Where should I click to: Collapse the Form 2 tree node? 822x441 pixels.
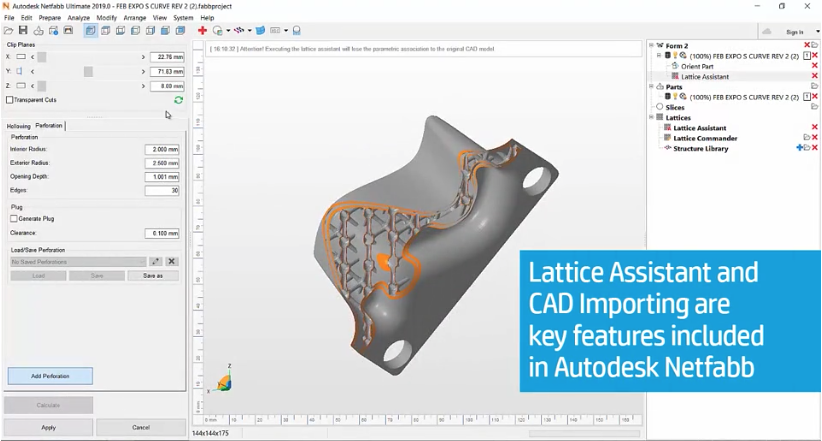coord(651,45)
